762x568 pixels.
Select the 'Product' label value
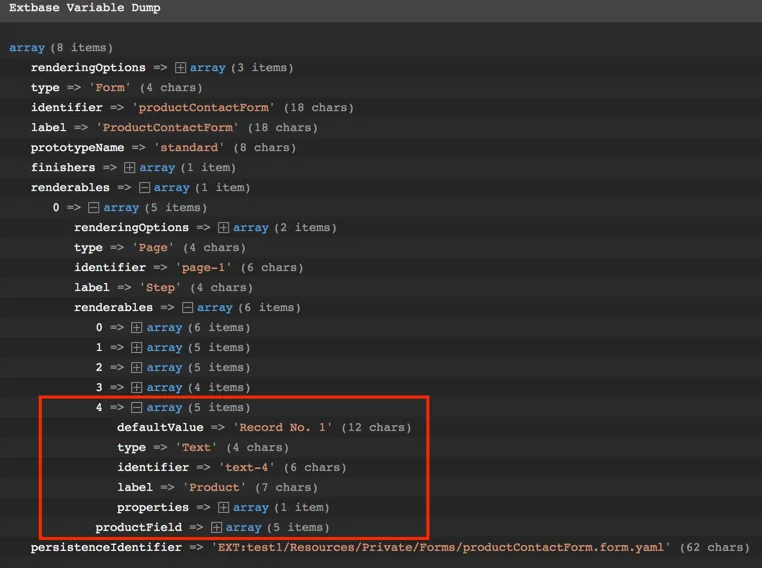pos(214,487)
